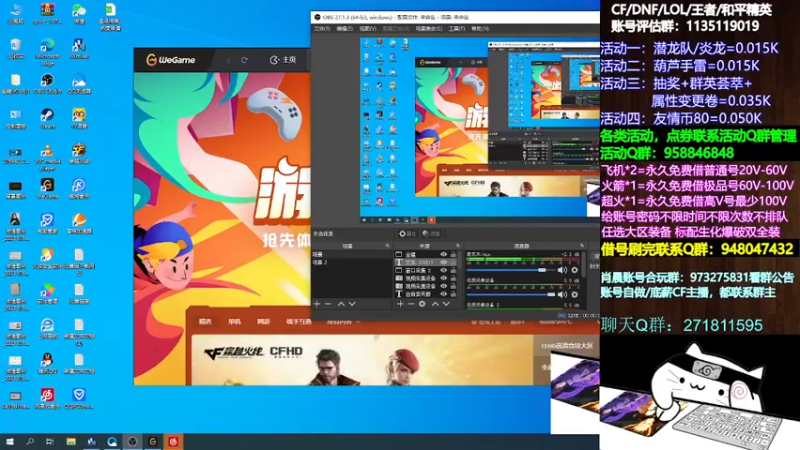Remove the selected scene with the minus icon
Viewport: 800px width, 450px height.
click(x=328, y=304)
